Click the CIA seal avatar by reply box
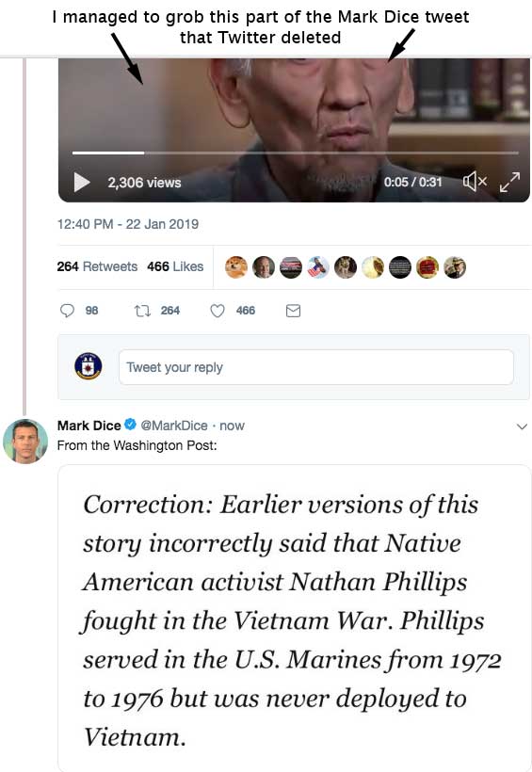 [89, 366]
